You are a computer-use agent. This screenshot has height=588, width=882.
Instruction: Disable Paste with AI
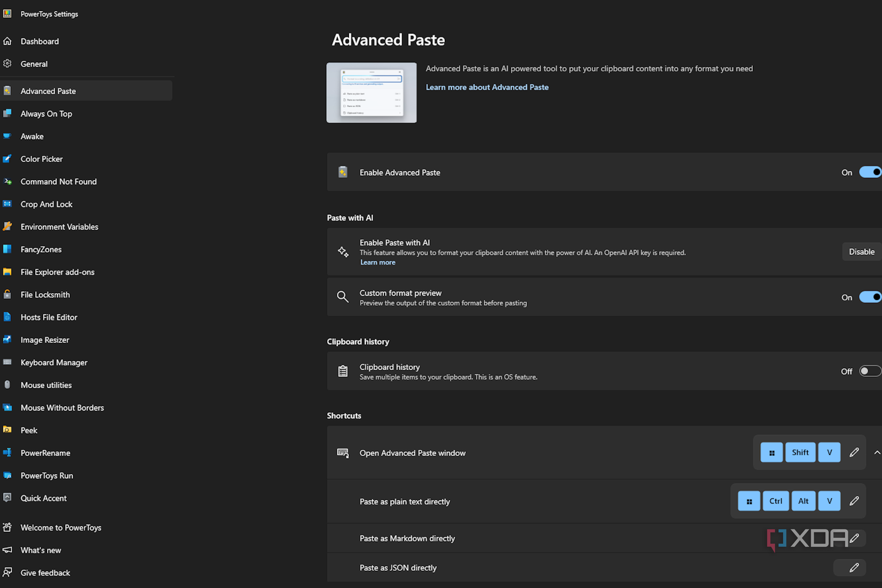[x=861, y=252]
